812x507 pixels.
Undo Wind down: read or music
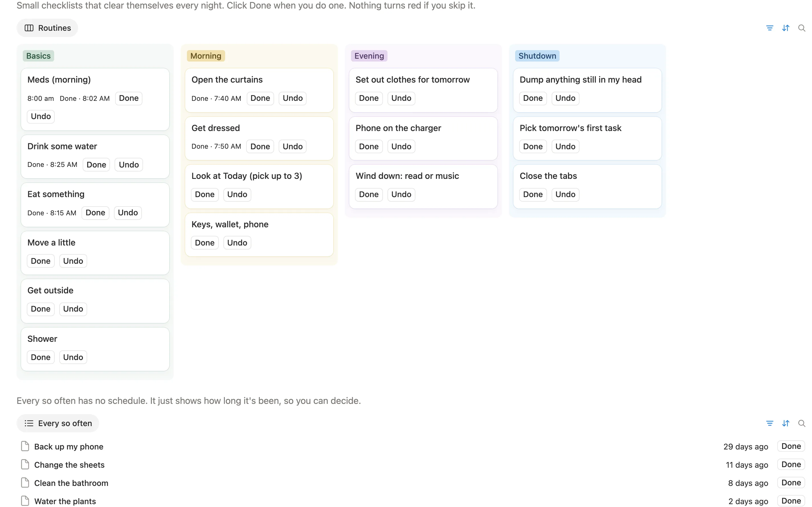click(401, 195)
